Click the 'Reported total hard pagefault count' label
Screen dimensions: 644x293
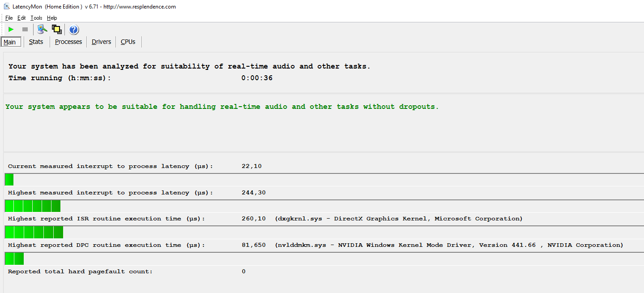80,271
